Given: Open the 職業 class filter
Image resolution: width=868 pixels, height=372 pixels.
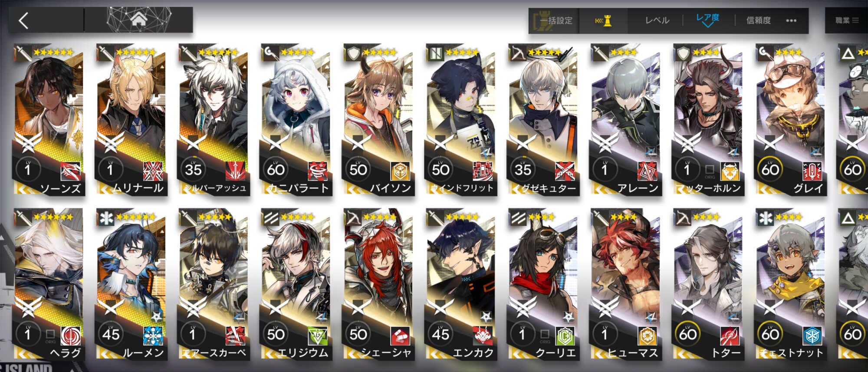Looking at the screenshot, I should click(x=846, y=20).
